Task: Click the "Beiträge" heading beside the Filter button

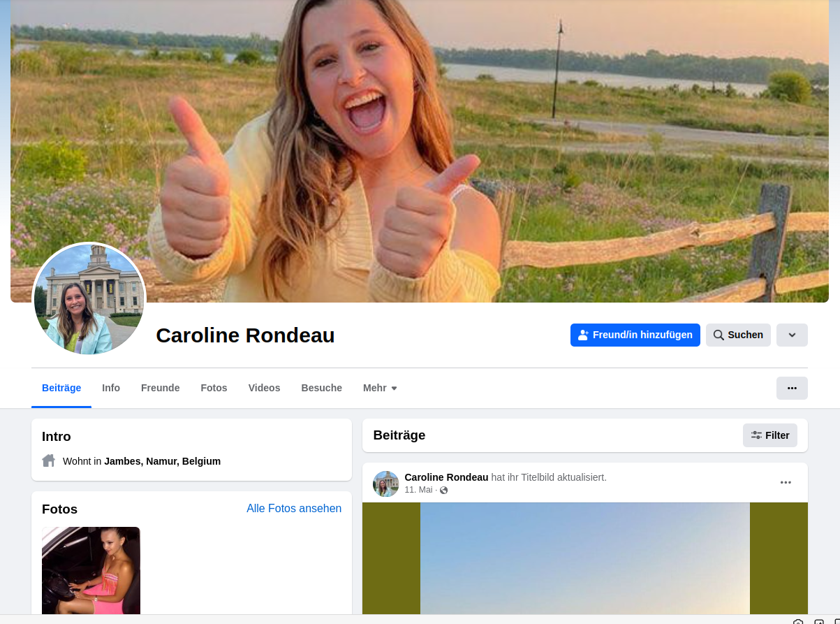Action: [x=399, y=435]
